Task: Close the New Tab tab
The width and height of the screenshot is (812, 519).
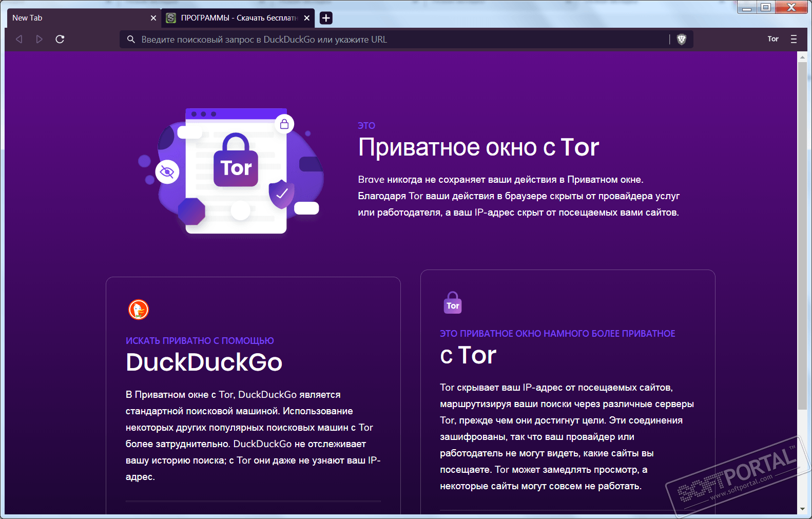Action: pyautogui.click(x=153, y=18)
